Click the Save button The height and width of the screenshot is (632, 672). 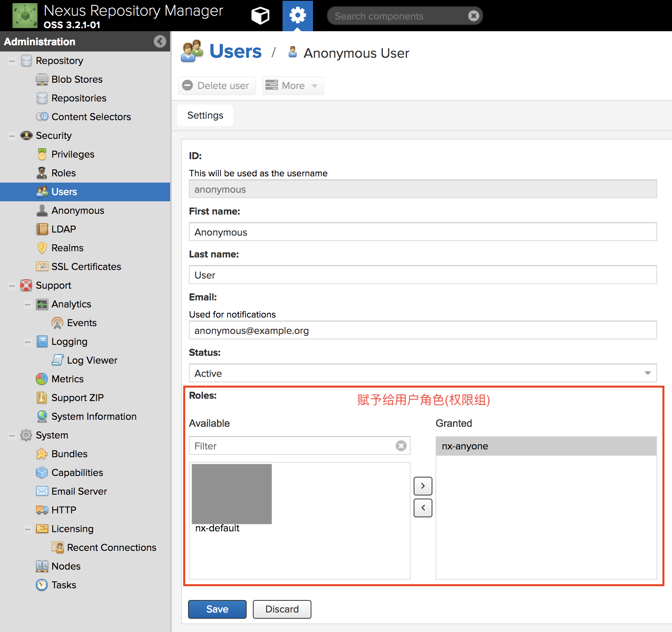coord(217,609)
